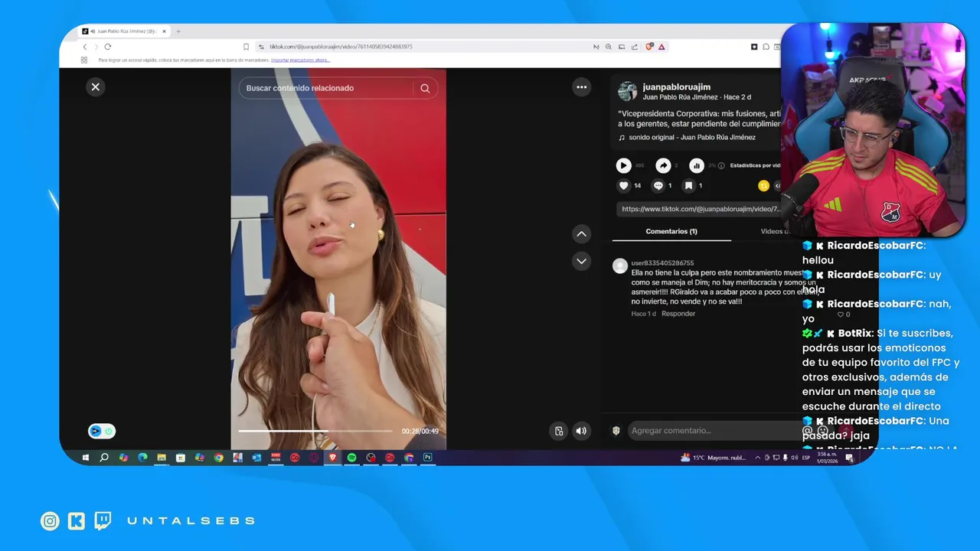This screenshot has height=551, width=980.
Task: Click the magnifier icon in the related-content search
Action: 425,88
